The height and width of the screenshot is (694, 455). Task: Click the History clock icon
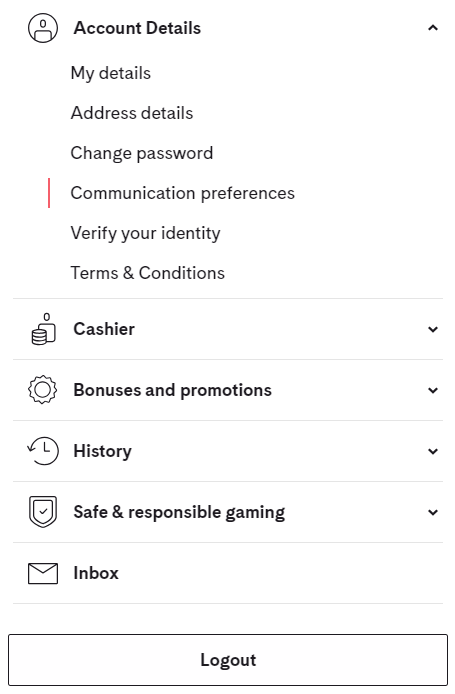[43, 451]
